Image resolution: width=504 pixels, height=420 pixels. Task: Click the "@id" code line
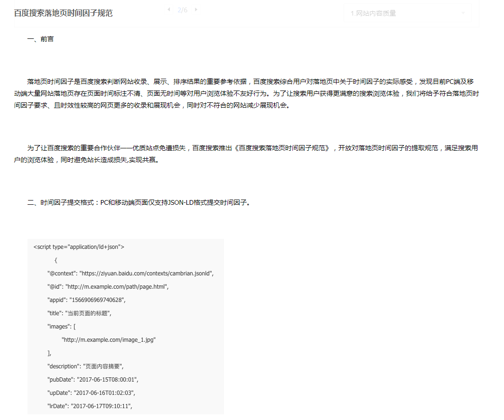(x=108, y=287)
